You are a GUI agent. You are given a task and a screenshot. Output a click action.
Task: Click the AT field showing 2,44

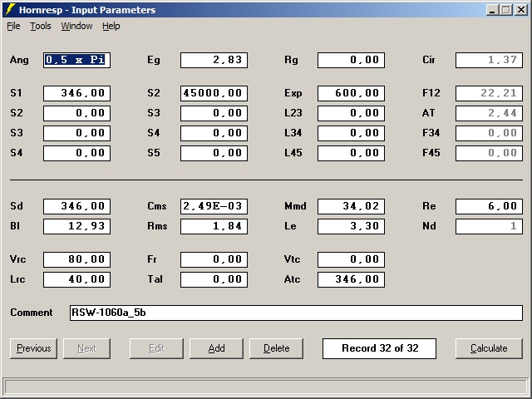(489, 113)
